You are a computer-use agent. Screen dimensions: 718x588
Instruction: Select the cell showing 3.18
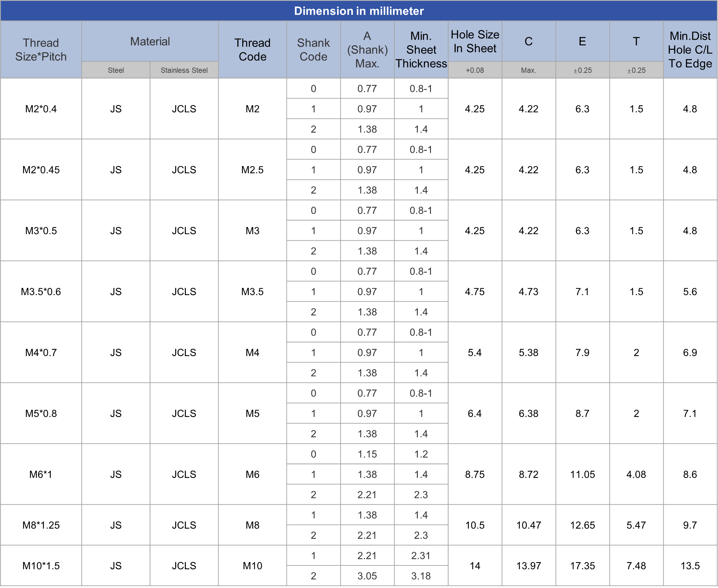coord(421,576)
